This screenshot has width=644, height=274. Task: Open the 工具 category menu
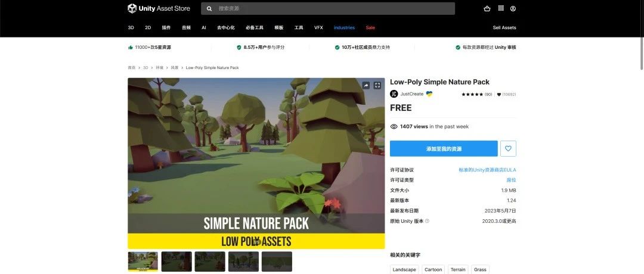pos(299,27)
